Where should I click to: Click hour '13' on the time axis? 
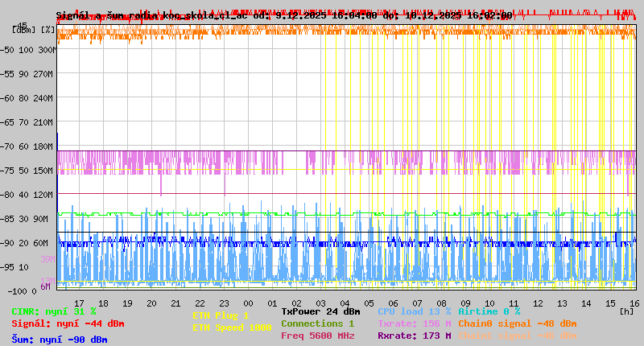(x=562, y=303)
